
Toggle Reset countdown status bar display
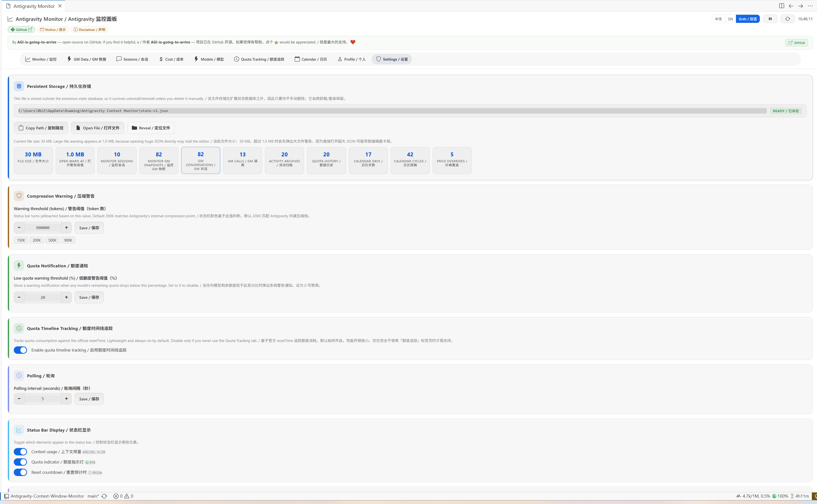click(20, 472)
